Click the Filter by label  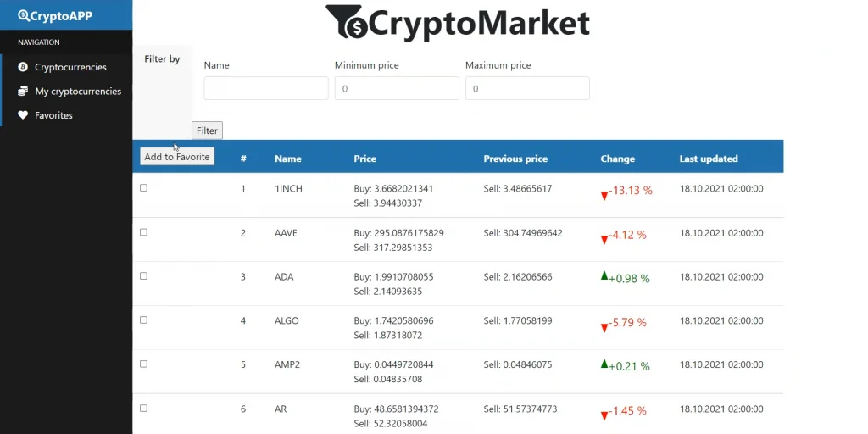click(x=162, y=58)
